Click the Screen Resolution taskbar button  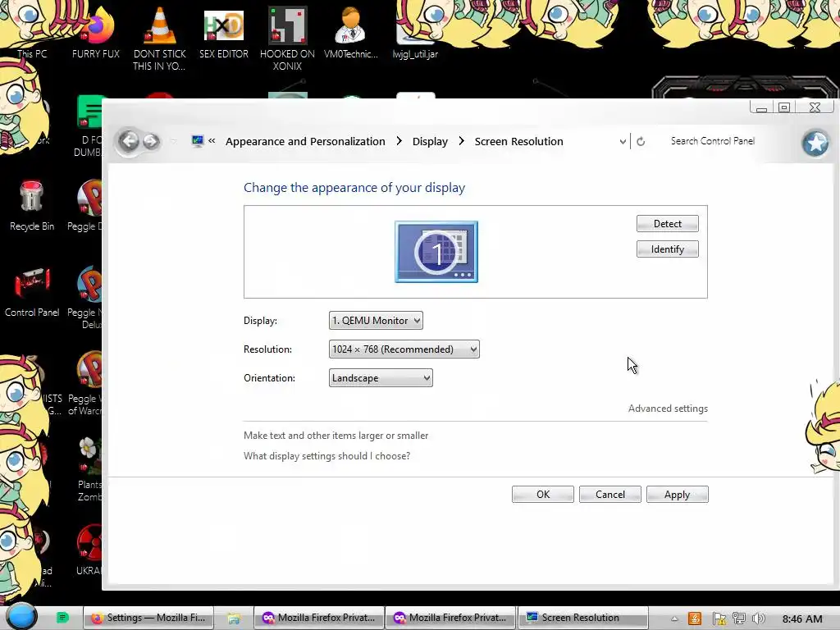coord(584,618)
